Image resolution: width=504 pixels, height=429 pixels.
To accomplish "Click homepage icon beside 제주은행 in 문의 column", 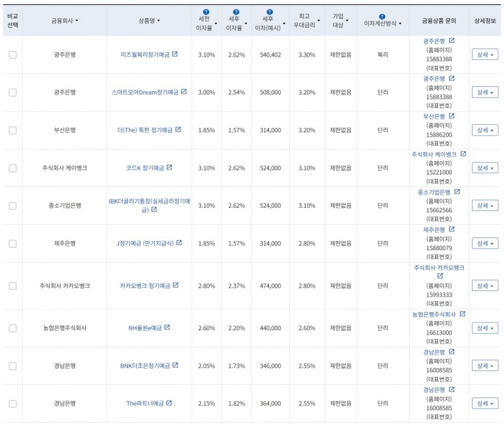I will pos(452,229).
